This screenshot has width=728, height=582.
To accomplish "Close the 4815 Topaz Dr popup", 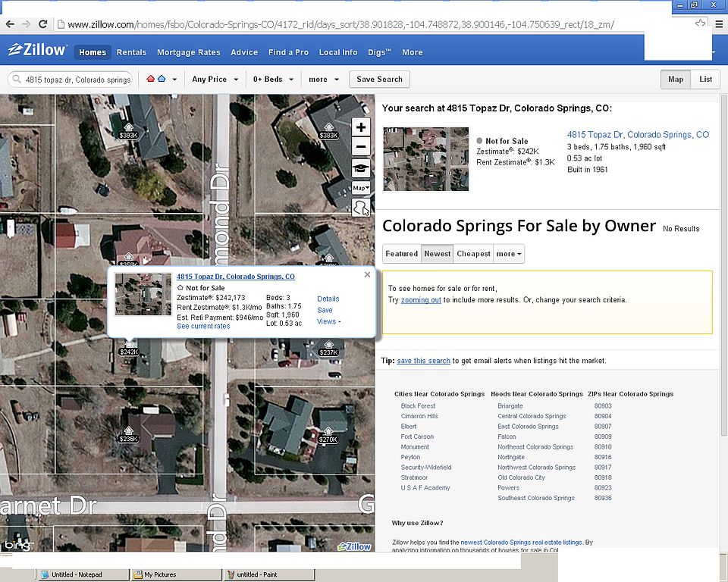I will pyautogui.click(x=367, y=275).
